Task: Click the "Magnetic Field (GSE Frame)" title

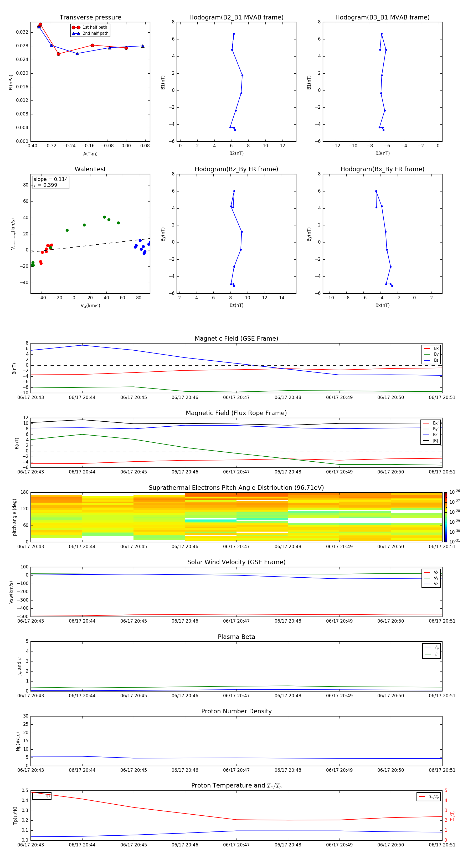Action: (x=236, y=339)
